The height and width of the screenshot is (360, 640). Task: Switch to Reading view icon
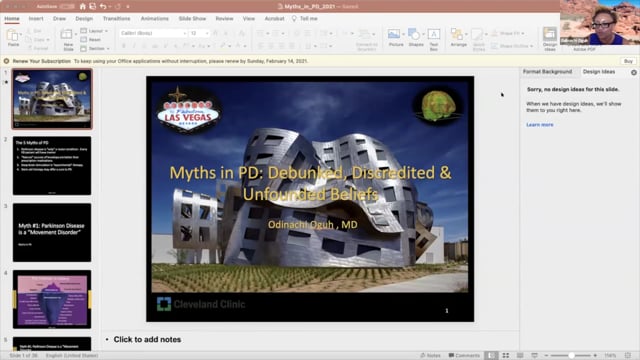pyautogui.click(x=520, y=356)
